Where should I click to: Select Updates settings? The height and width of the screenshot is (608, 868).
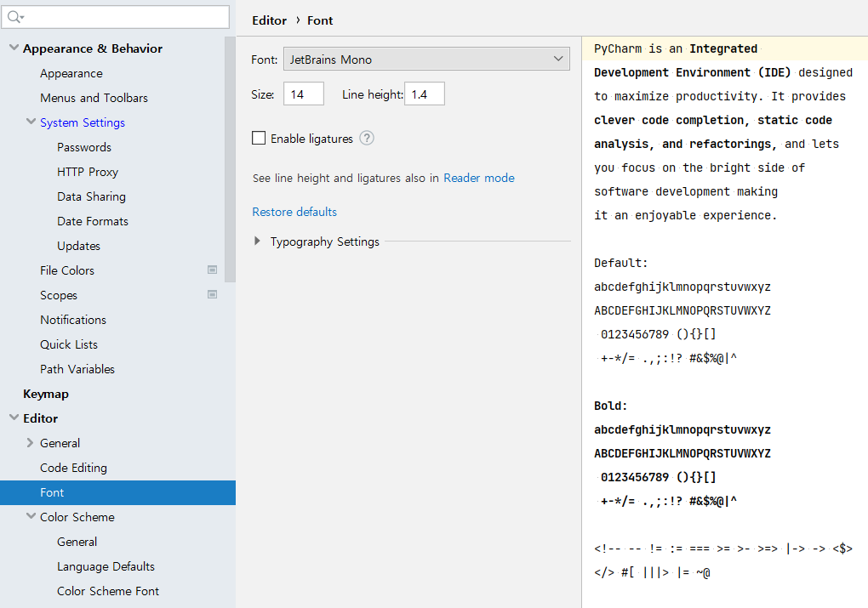point(78,246)
